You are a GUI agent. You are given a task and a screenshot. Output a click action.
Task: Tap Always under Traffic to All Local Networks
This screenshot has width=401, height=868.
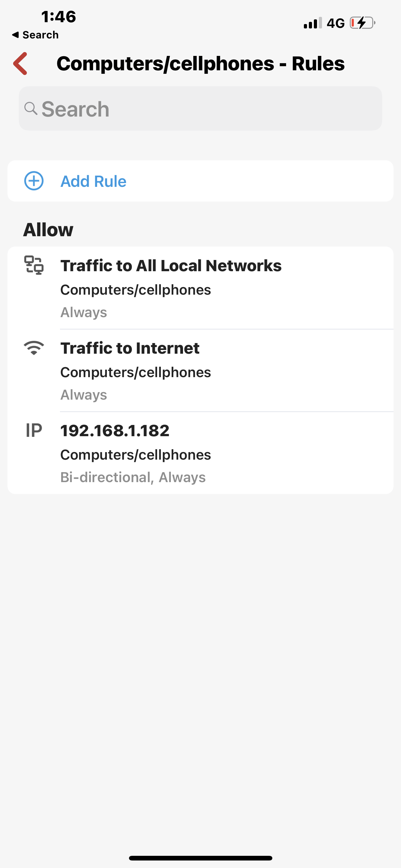pos(83,312)
